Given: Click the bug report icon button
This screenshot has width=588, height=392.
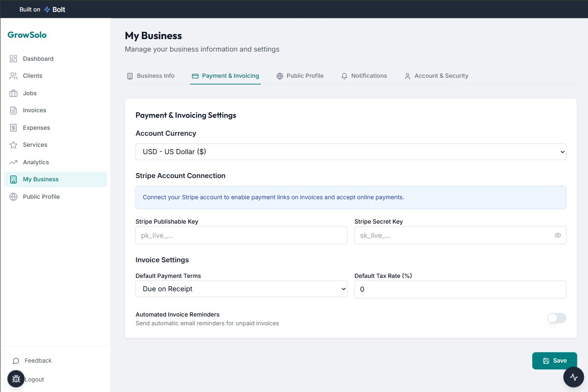Looking at the screenshot, I should 16,379.
